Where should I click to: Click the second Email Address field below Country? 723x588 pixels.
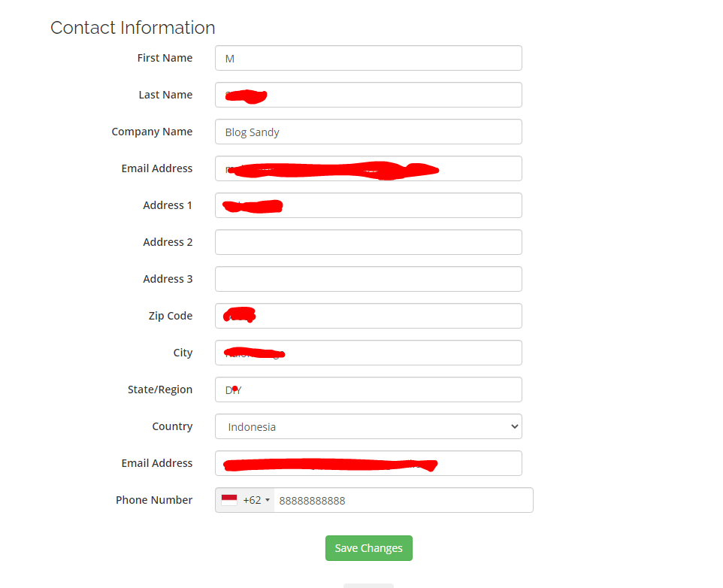[368, 463]
